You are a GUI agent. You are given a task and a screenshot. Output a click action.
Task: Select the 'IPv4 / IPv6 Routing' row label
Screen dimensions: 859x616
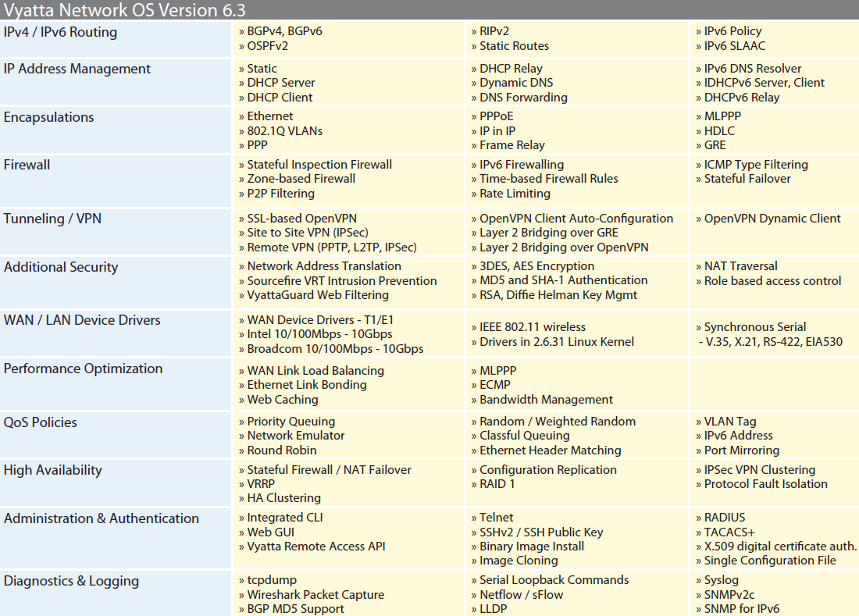tap(60, 32)
